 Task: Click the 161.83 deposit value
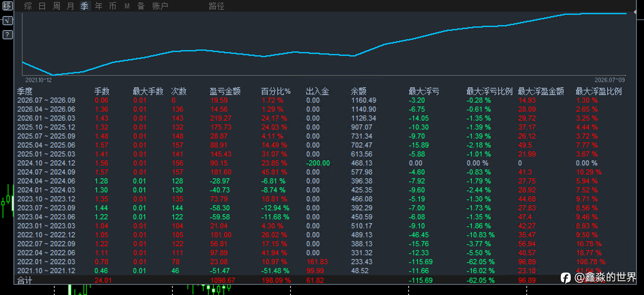[317, 262]
